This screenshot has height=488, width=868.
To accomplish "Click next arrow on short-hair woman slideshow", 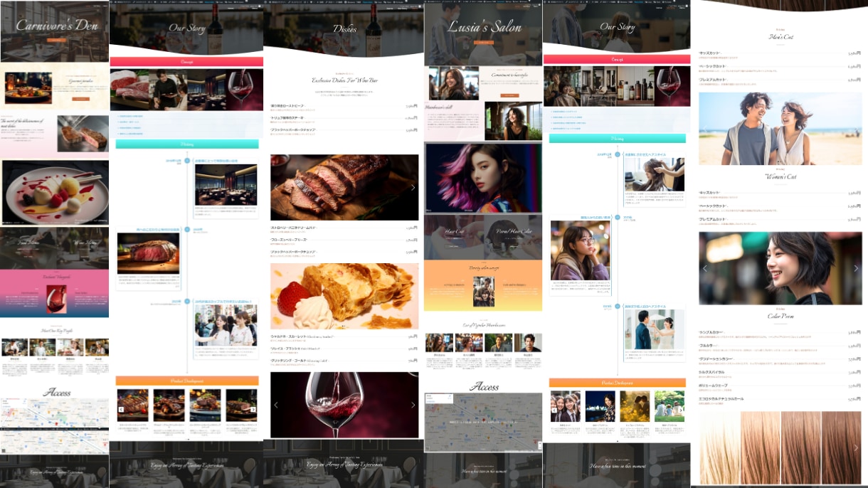I will click(x=856, y=268).
